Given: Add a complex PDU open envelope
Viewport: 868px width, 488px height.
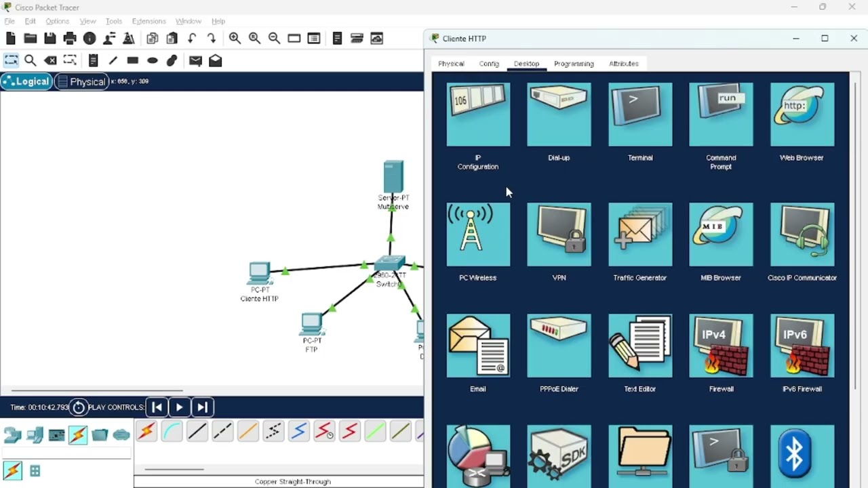Looking at the screenshot, I should [x=215, y=60].
